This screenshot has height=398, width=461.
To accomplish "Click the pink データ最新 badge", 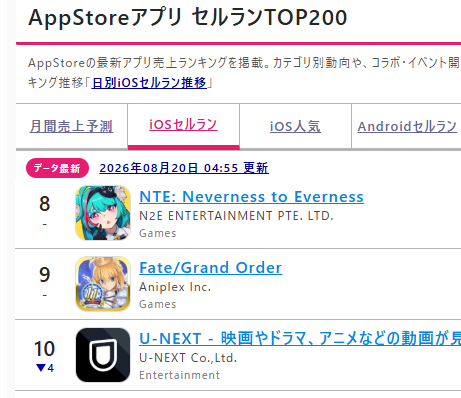I will (57, 168).
